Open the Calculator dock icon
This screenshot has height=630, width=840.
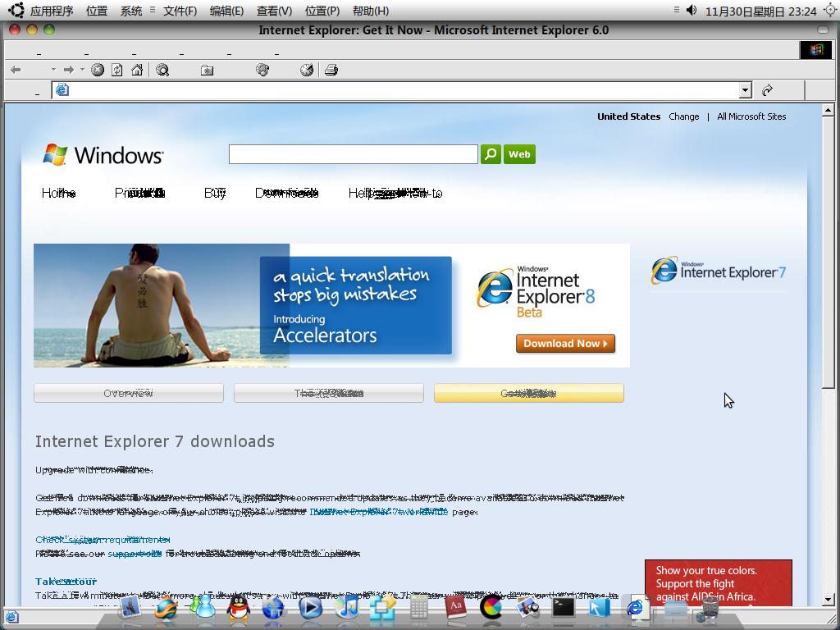tap(419, 608)
